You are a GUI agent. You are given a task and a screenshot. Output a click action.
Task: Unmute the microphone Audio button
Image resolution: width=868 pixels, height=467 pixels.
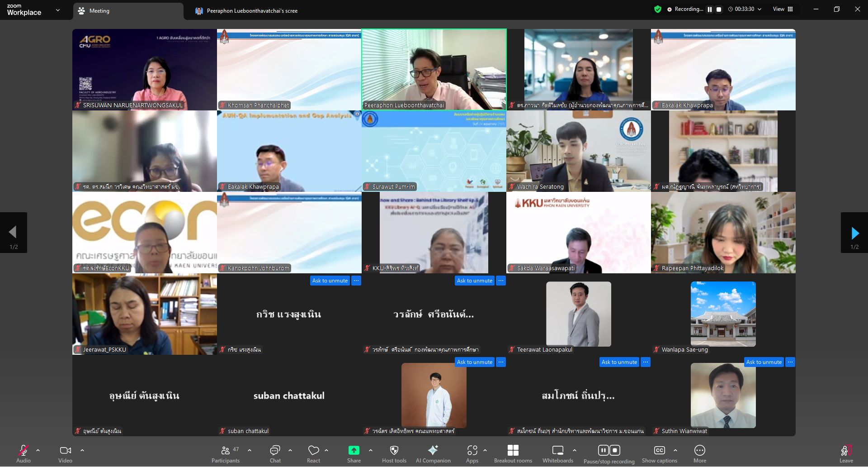23,454
